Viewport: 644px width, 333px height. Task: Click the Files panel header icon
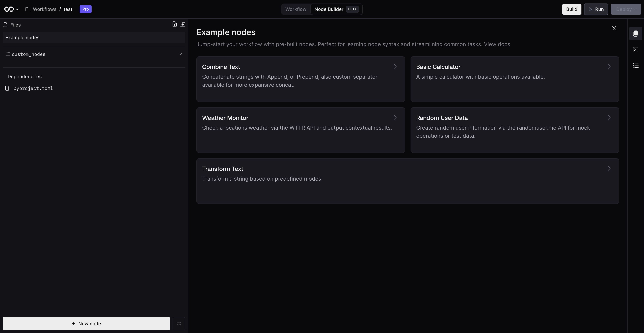click(5, 25)
